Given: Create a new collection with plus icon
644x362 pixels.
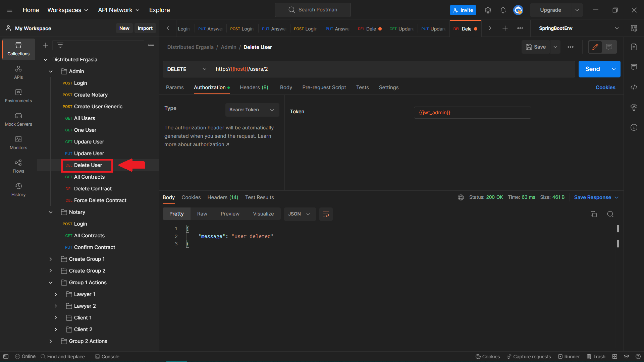Looking at the screenshot, I should coord(46,45).
